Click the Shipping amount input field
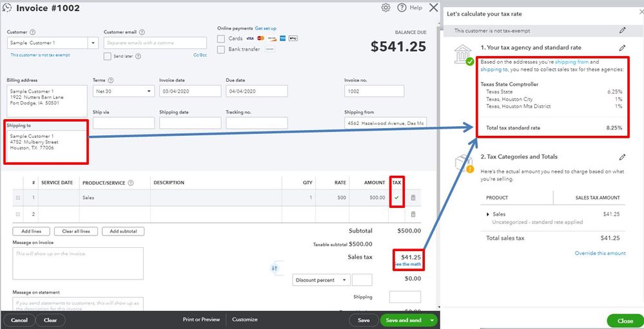Image resolution: width=644 pixels, height=329 pixels. pyautogui.click(x=405, y=297)
